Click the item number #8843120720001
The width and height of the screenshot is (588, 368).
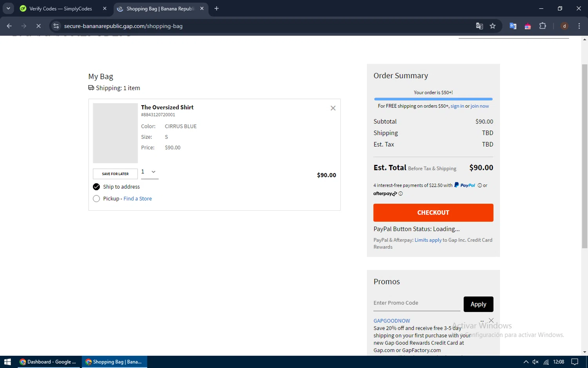pos(158,115)
